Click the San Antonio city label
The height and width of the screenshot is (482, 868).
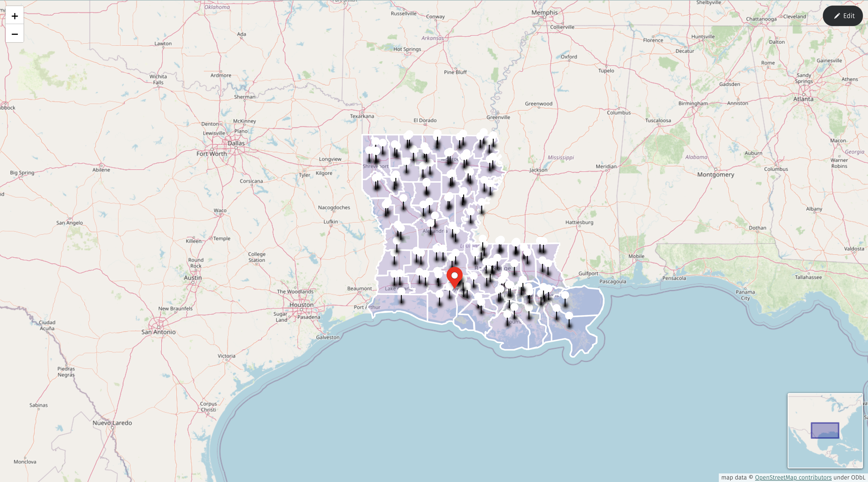[x=158, y=332]
